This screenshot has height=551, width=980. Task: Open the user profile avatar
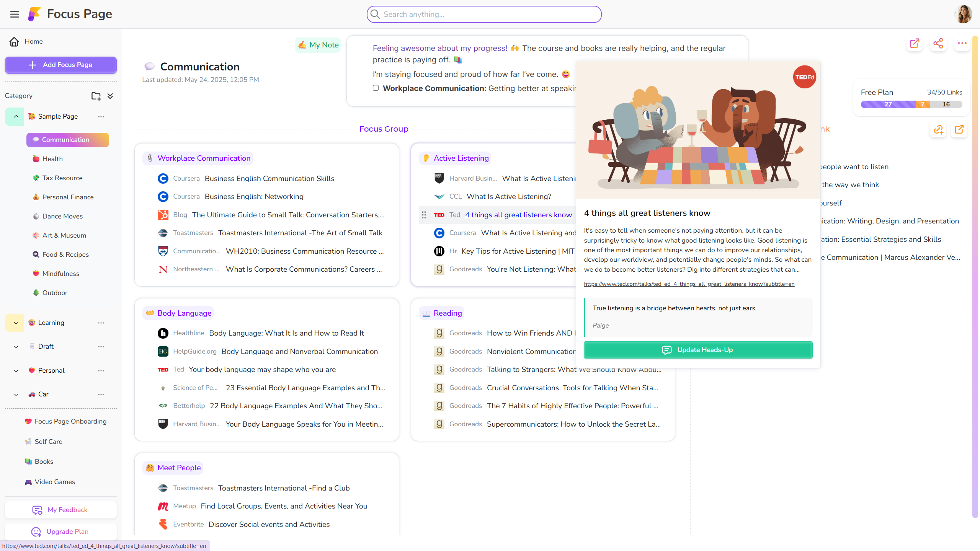click(x=964, y=14)
